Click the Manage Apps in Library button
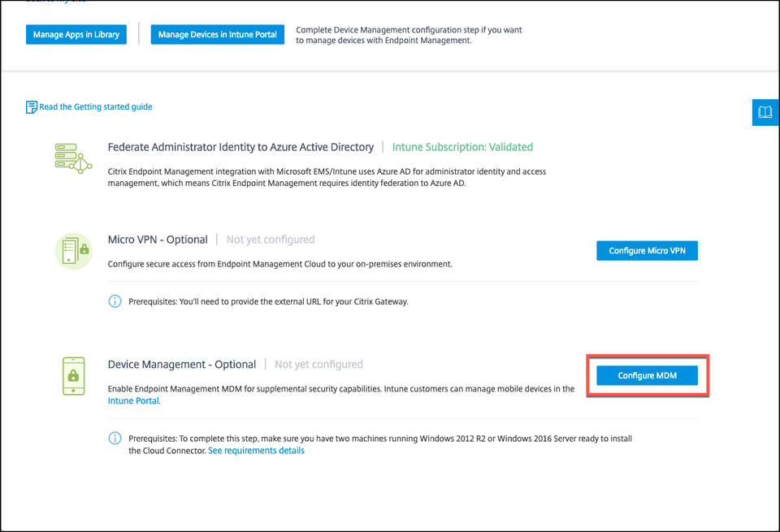 click(x=76, y=34)
